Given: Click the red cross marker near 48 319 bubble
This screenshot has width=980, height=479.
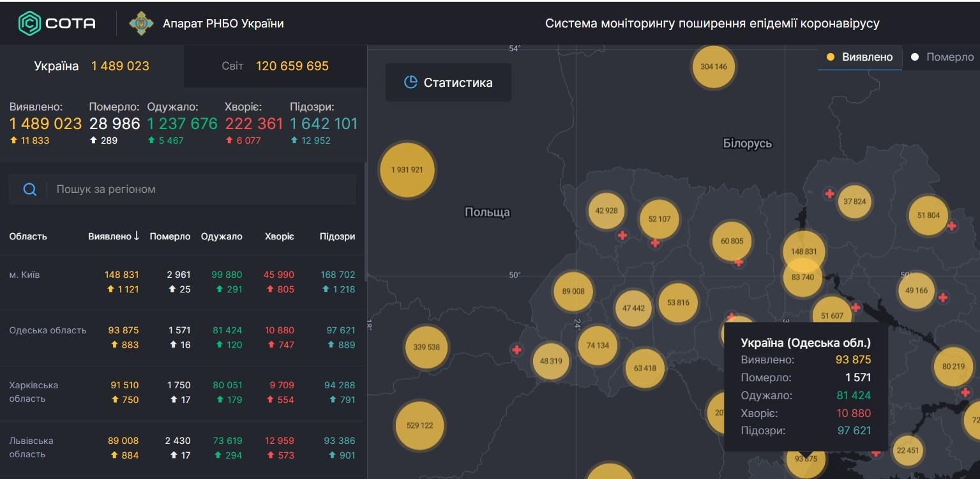Looking at the screenshot, I should click(516, 350).
